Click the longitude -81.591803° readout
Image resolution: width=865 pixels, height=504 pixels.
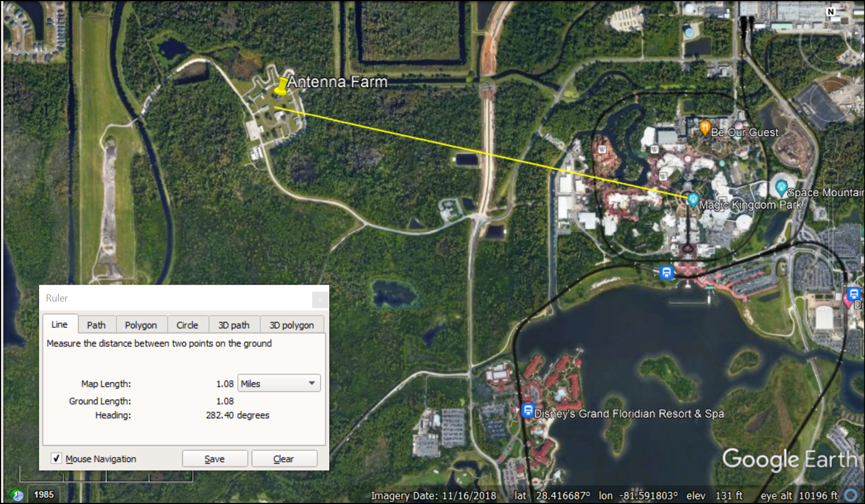coord(638,496)
